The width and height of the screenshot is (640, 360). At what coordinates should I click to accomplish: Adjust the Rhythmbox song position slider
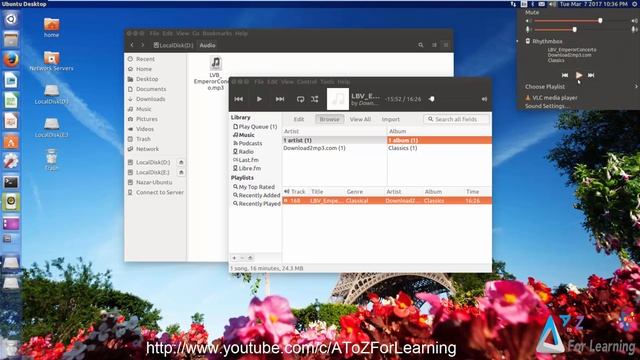[x=432, y=99]
